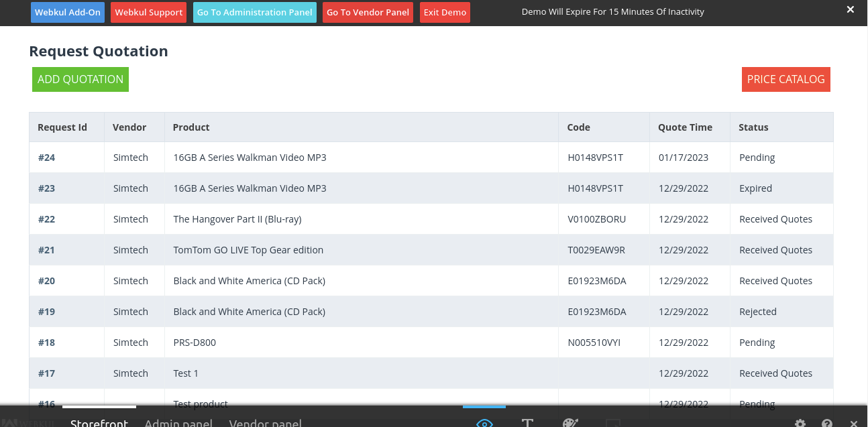The width and height of the screenshot is (868, 427).
Task: Select the text size 'T' icon
Action: (528, 424)
